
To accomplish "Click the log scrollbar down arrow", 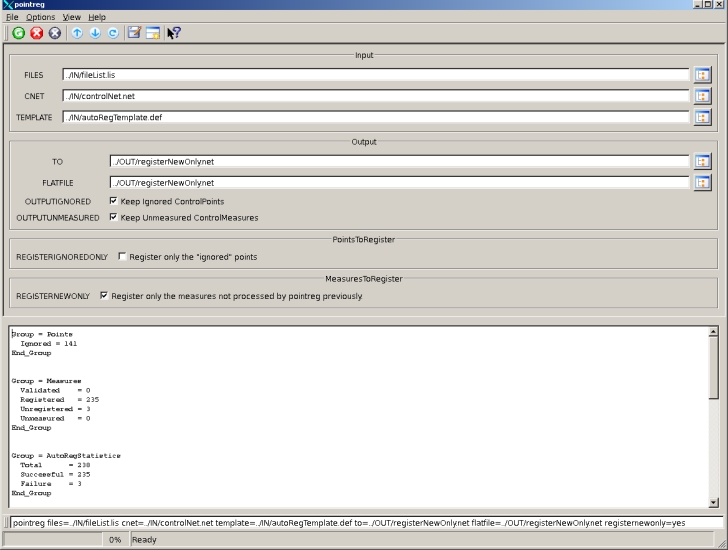I will 713,503.
